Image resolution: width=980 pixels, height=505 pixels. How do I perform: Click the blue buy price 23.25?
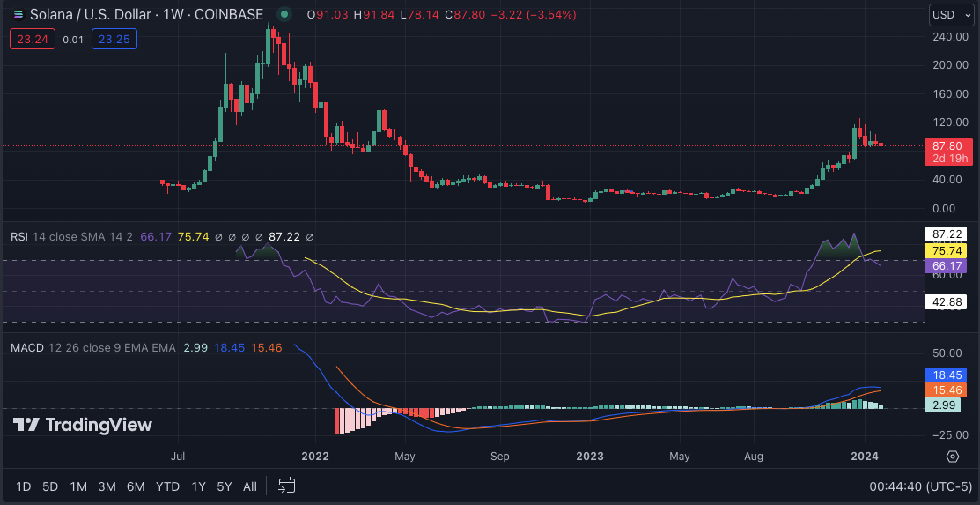[114, 40]
